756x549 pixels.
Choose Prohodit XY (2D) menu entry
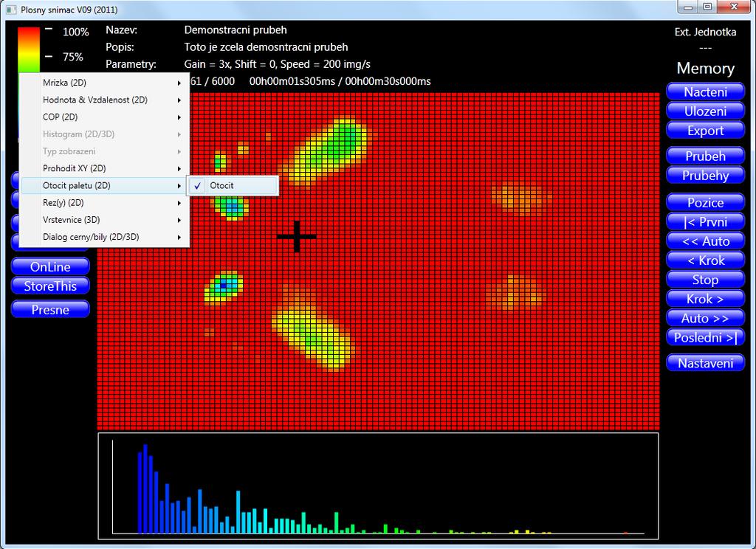tap(105, 168)
